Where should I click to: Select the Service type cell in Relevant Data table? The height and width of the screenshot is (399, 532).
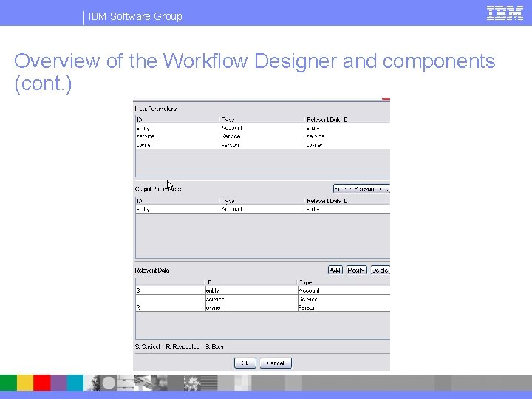coord(344,299)
